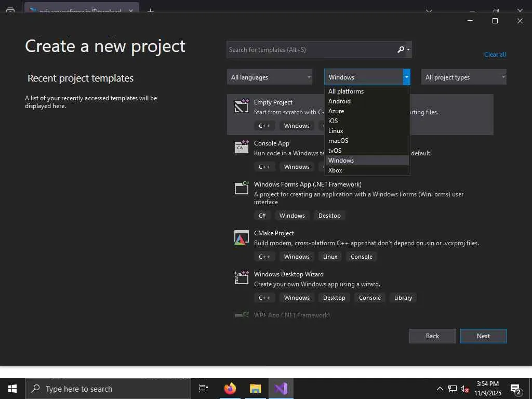
Task: Open Task View on the taskbar
Action: (204, 389)
